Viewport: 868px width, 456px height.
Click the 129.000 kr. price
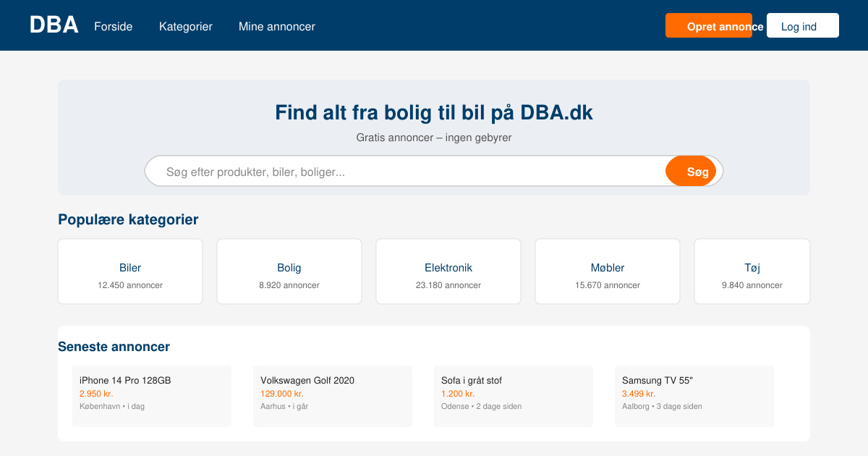click(x=282, y=394)
